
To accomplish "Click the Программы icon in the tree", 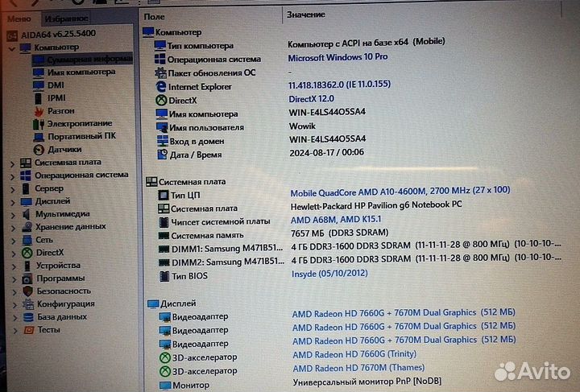I will (27, 279).
